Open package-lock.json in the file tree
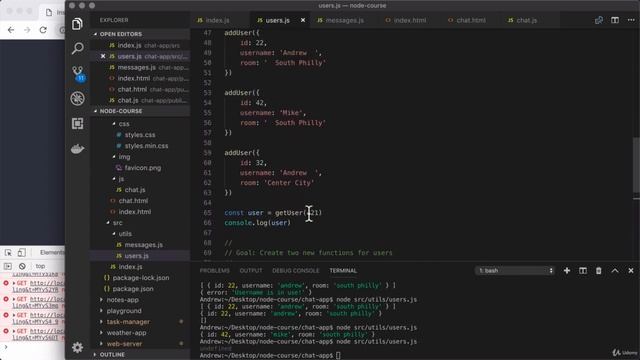The image size is (640, 360). coord(140,278)
